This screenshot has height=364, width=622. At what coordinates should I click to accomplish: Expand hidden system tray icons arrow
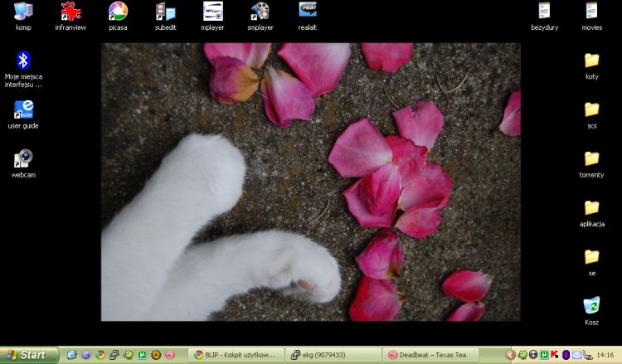point(510,355)
